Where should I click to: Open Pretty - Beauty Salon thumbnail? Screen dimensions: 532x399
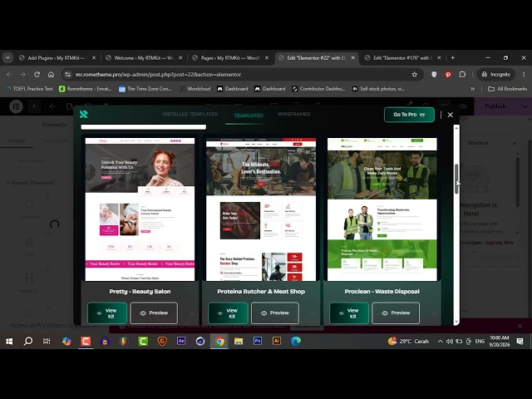coord(140,209)
